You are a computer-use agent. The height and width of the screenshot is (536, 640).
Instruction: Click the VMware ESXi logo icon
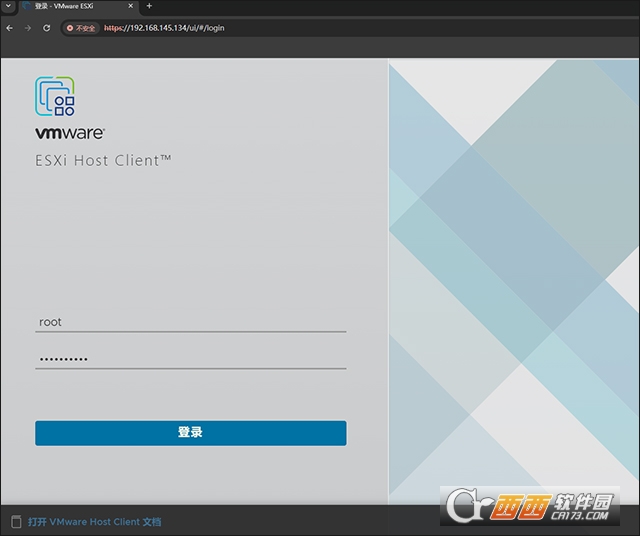pos(56,97)
